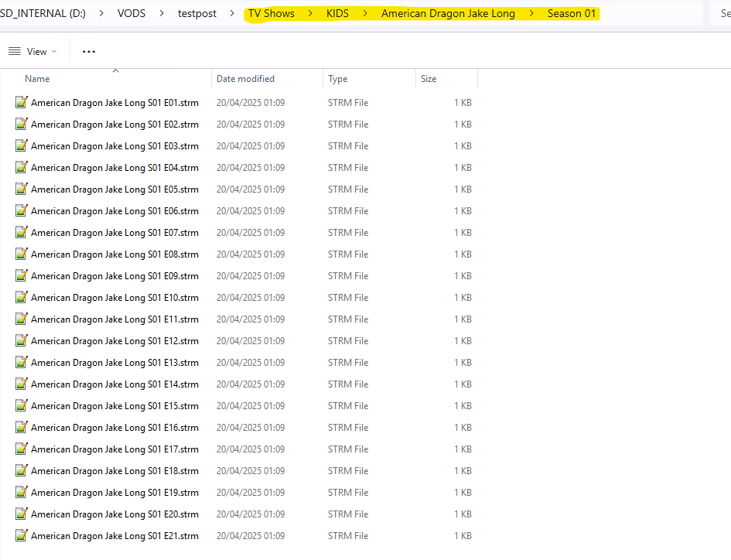Click the date modified cell of E18.strm
The width and height of the screenshot is (731, 560).
[251, 471]
